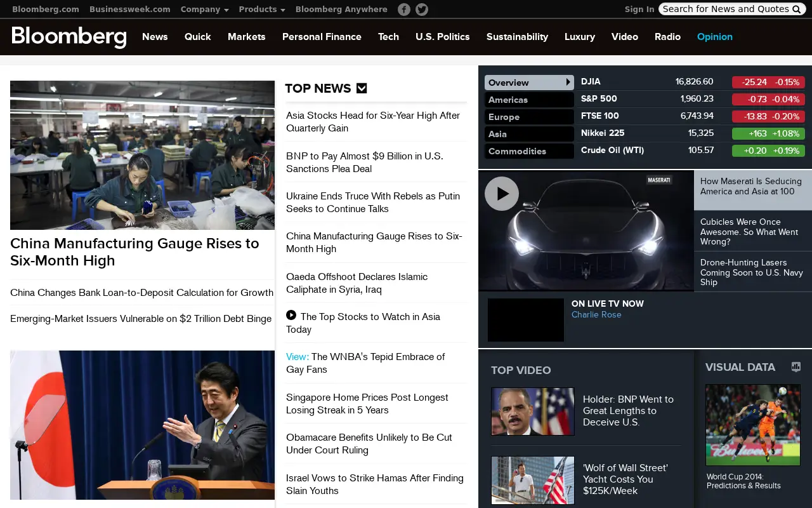Open Wolf of Wall Street Yacht thumbnail
Image resolution: width=812 pixels, height=508 pixels.
(x=533, y=480)
